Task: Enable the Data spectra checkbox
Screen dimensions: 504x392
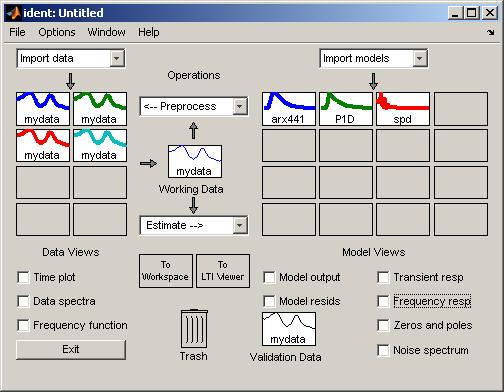Action: tap(23, 301)
